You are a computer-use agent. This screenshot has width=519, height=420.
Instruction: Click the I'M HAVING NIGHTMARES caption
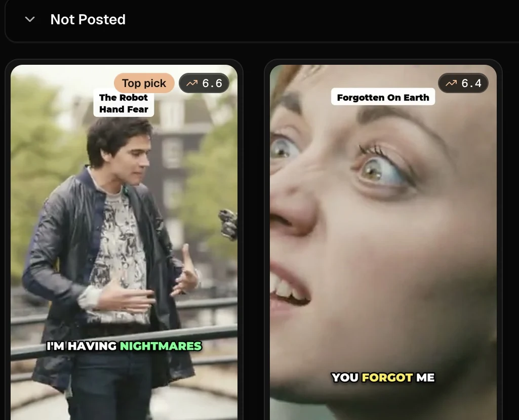point(124,346)
